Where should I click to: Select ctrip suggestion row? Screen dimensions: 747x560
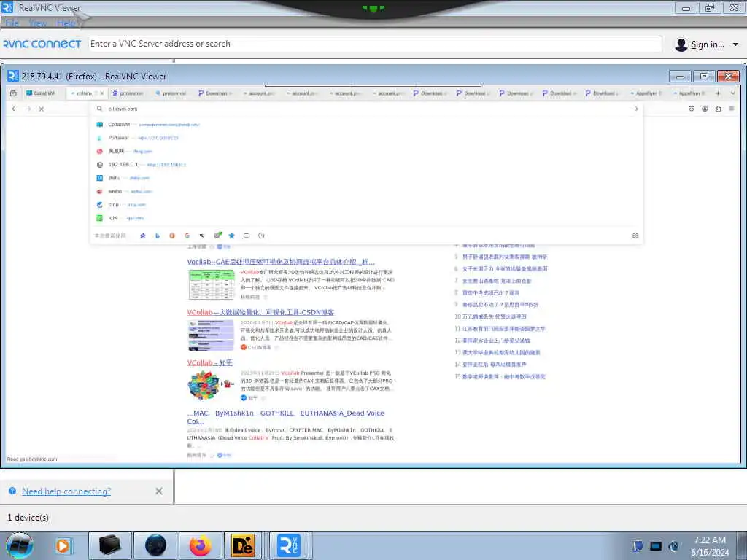pos(366,204)
